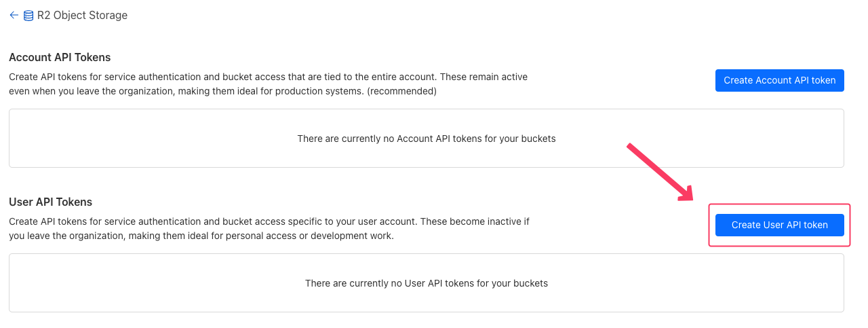Select the Account API Tokens heading
This screenshot has width=868, height=328.
coord(60,57)
